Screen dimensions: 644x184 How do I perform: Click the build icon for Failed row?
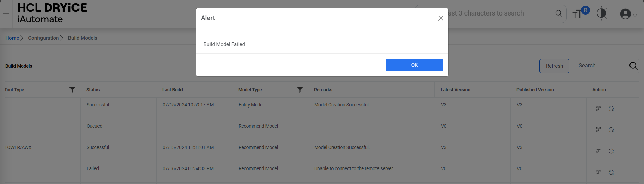[598, 172]
